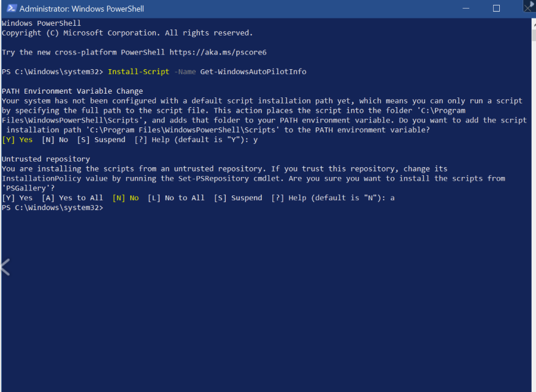Click the 'Untrusted repository' heading
The height and width of the screenshot is (392, 536).
(45, 159)
